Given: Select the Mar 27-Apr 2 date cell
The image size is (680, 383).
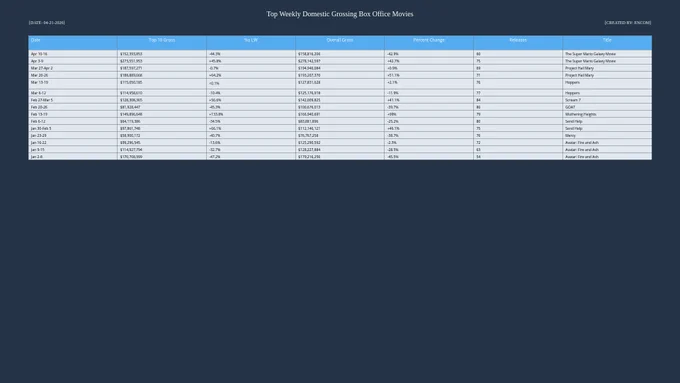Looking at the screenshot, I should [x=73, y=68].
